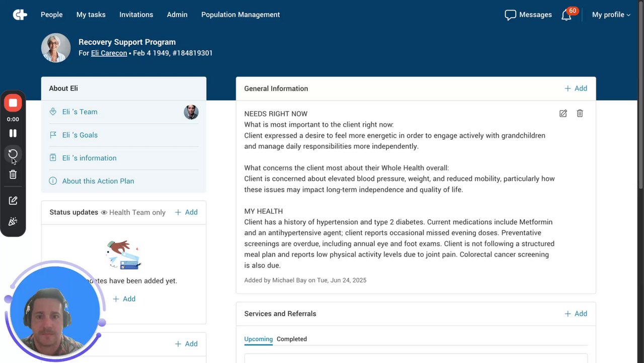Pause the recording
The image size is (644, 363).
click(x=13, y=133)
